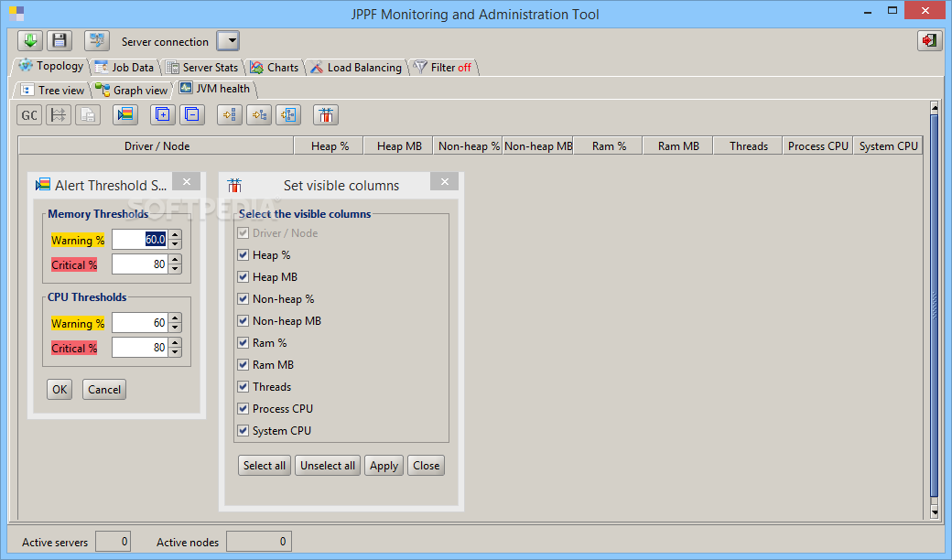
Task: Click the Heap % column header
Action: pos(329,146)
